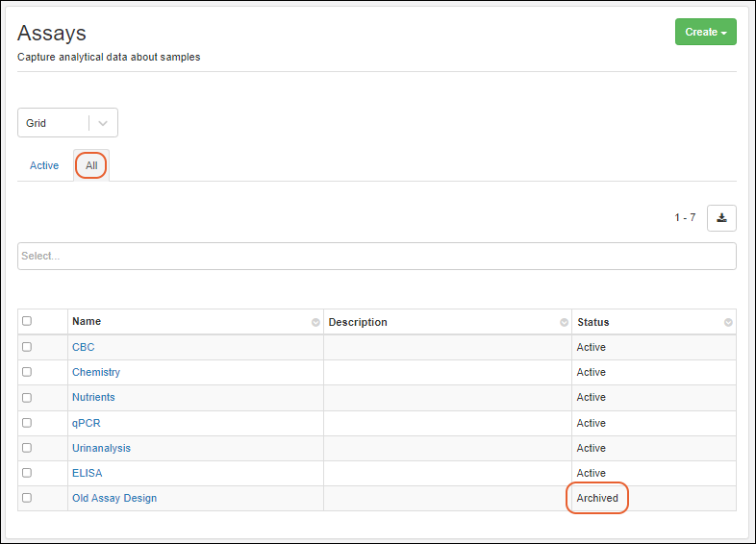Check the Urinanalysis row checkbox

pos(27,448)
